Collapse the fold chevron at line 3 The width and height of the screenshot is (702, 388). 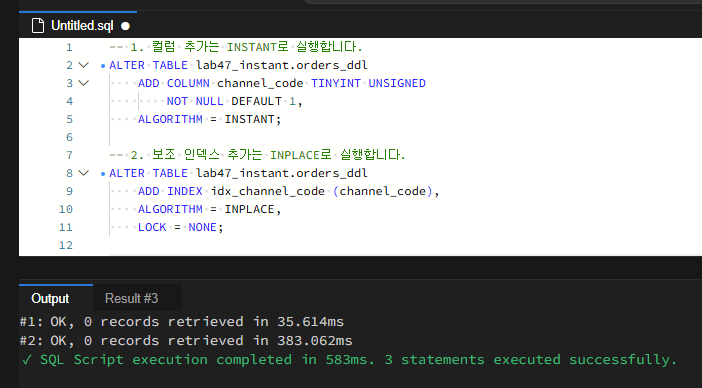84,83
